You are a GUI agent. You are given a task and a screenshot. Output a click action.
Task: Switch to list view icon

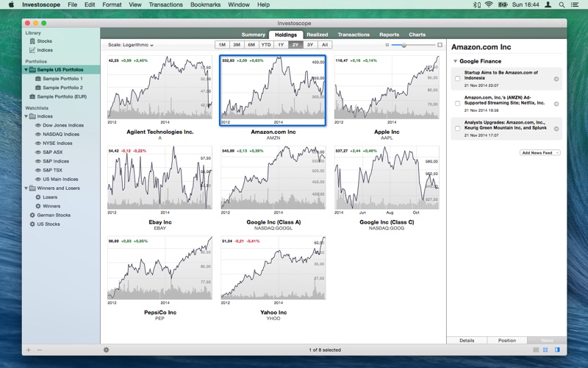(536, 350)
